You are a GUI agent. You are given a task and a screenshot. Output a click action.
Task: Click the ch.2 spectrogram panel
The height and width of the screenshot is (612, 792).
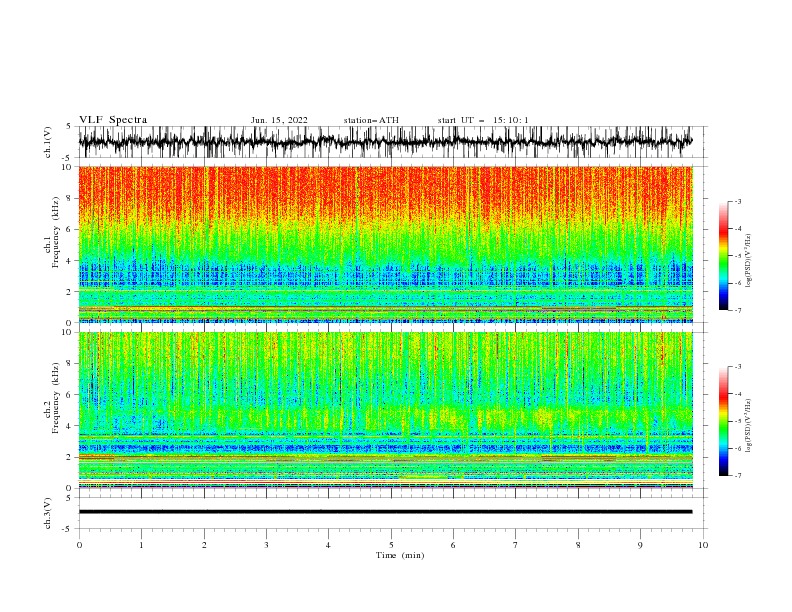pyautogui.click(x=385, y=410)
